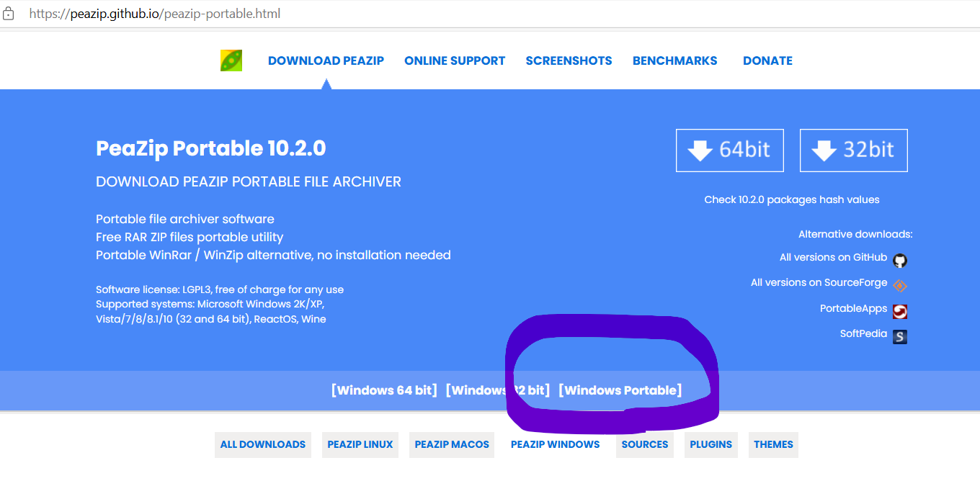Click 'Free RAR ZIP files portable utility' text
980x481 pixels.
[x=190, y=237]
